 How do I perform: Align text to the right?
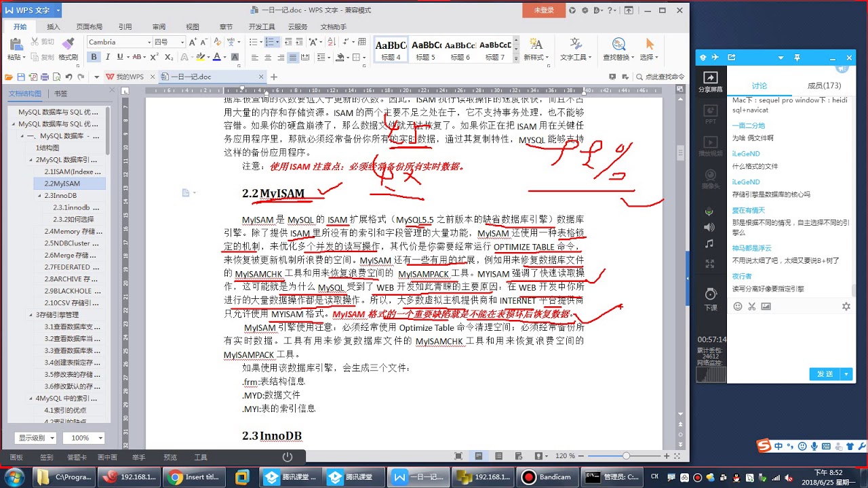[281, 58]
